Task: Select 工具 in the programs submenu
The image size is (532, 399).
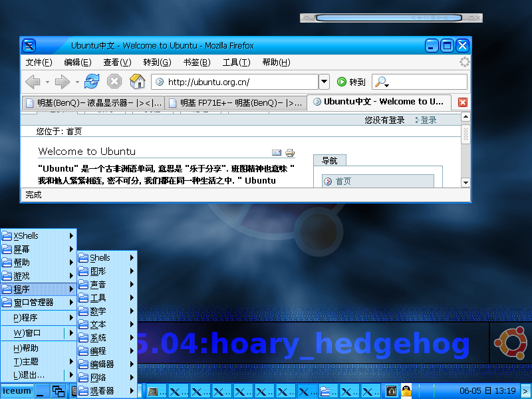Action: [107, 297]
